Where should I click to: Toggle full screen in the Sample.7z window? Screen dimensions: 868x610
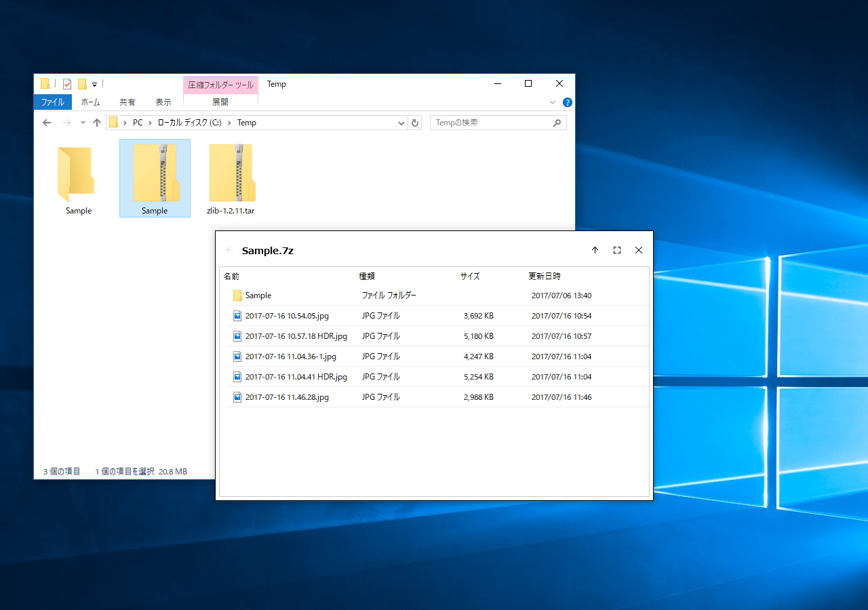coord(617,250)
